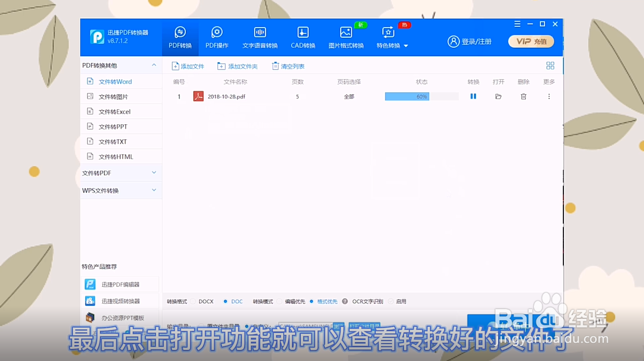Select 文件转图片 in sidebar

[121, 97]
